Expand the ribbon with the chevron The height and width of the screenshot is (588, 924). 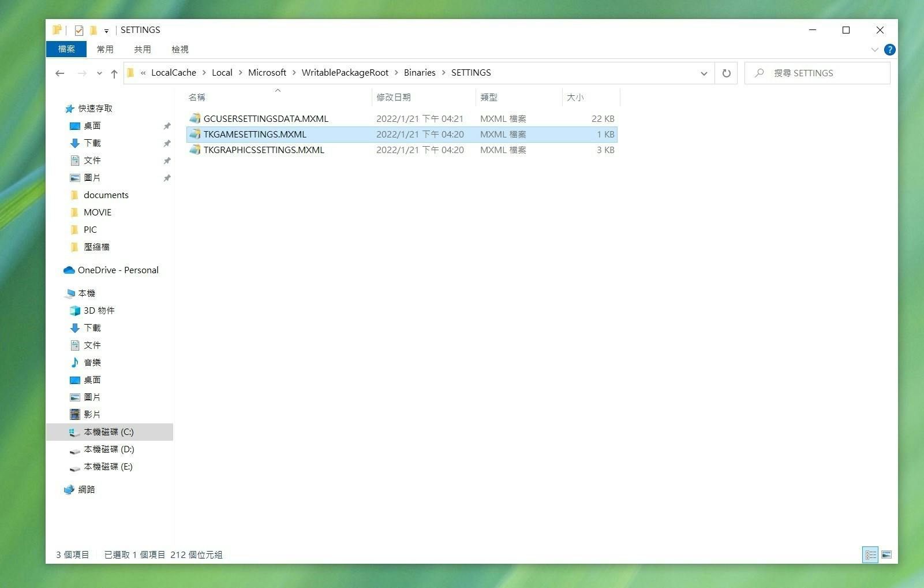[874, 50]
